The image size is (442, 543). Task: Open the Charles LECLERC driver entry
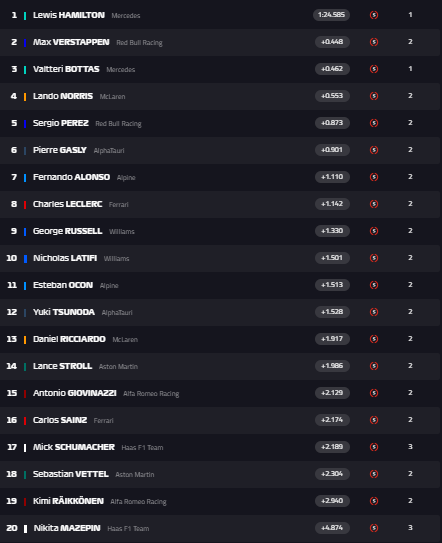click(x=68, y=204)
